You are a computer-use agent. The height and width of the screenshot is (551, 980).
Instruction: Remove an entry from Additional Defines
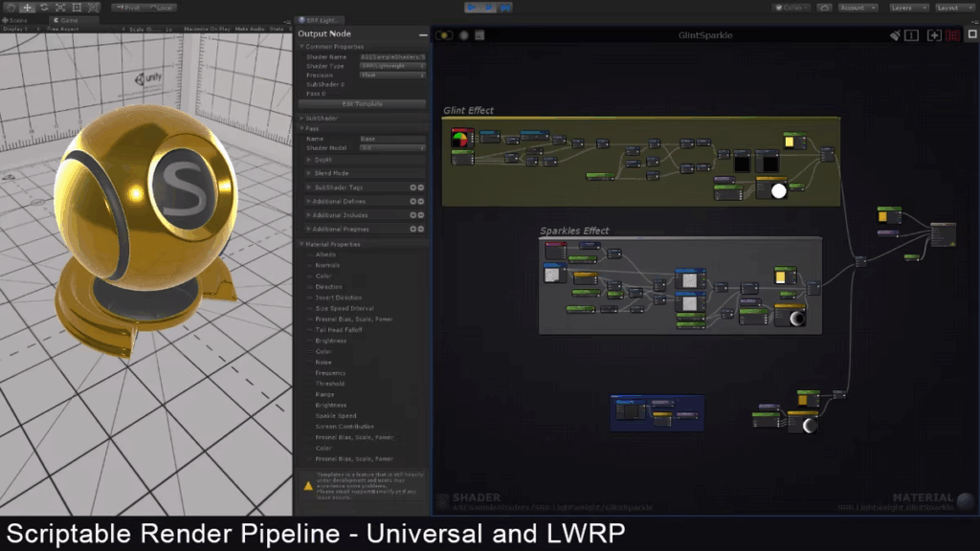(421, 201)
